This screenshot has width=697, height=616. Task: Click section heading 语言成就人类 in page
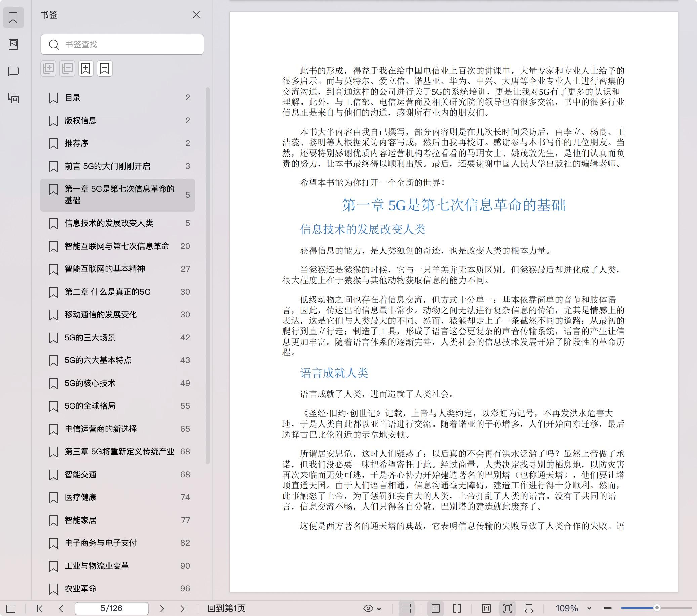tap(334, 373)
